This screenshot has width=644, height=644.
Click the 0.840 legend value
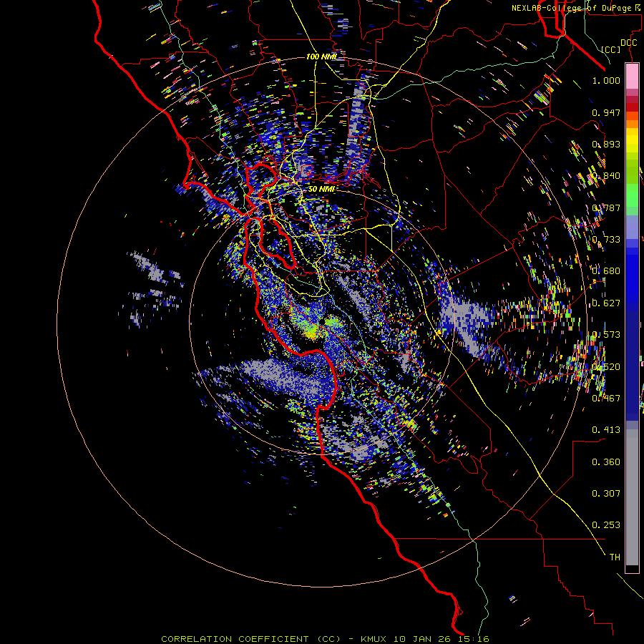click(x=606, y=176)
